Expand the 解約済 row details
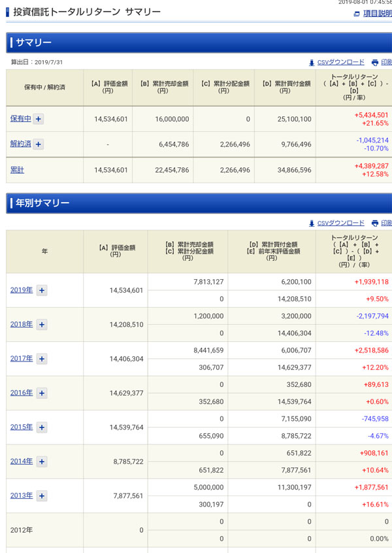 click(x=39, y=144)
